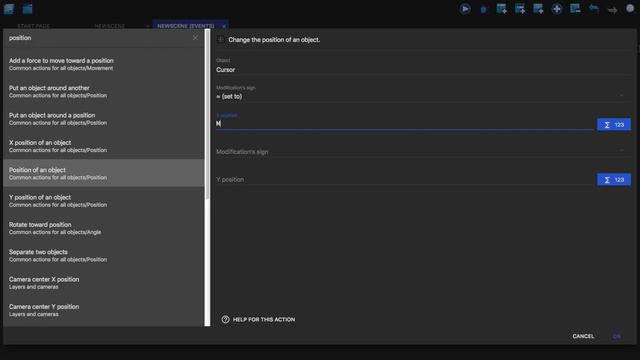Click the help question mark icon

tap(225, 319)
